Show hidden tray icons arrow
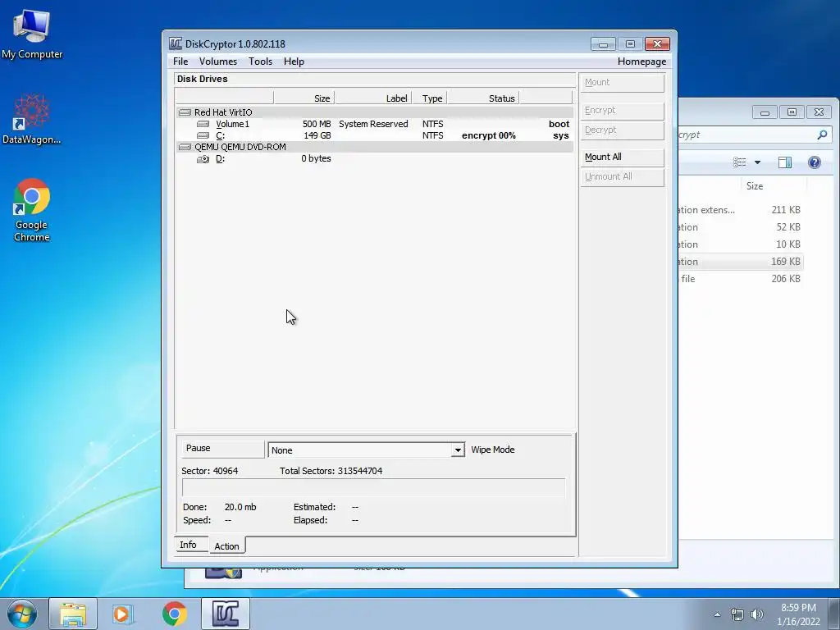Viewport: 840px width, 630px height. (717, 614)
